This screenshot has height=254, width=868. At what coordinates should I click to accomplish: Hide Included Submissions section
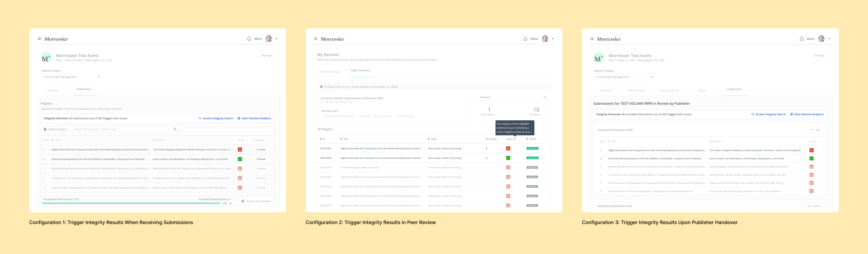click(x=815, y=130)
